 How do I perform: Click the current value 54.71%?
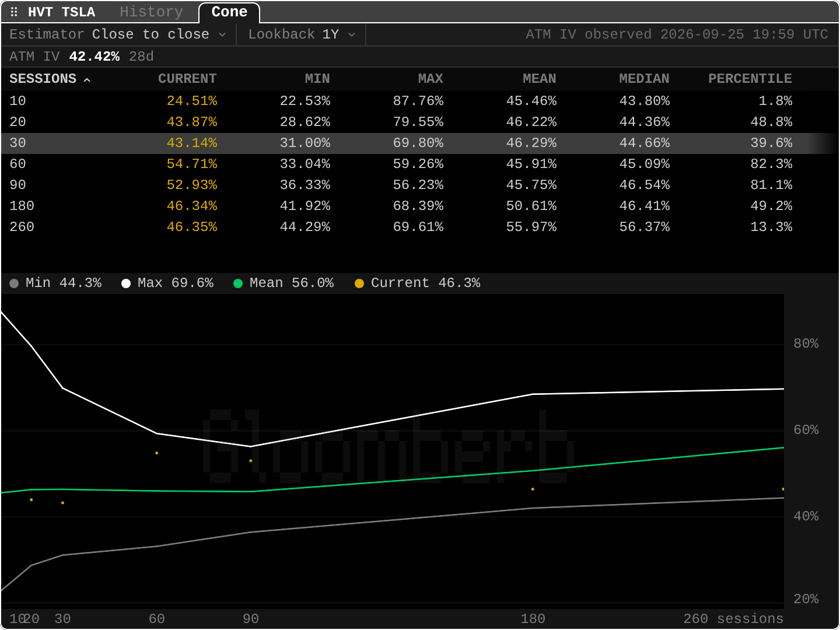[x=192, y=164]
